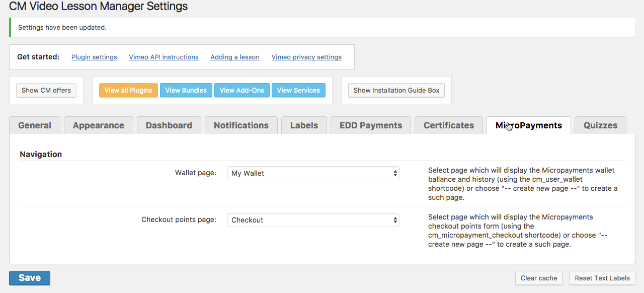Open the Wallet page dropdown
The height and width of the screenshot is (293, 644).
(x=312, y=173)
